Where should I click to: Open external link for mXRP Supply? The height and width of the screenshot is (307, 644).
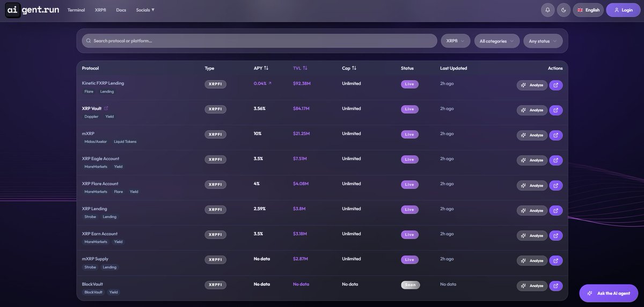556,260
